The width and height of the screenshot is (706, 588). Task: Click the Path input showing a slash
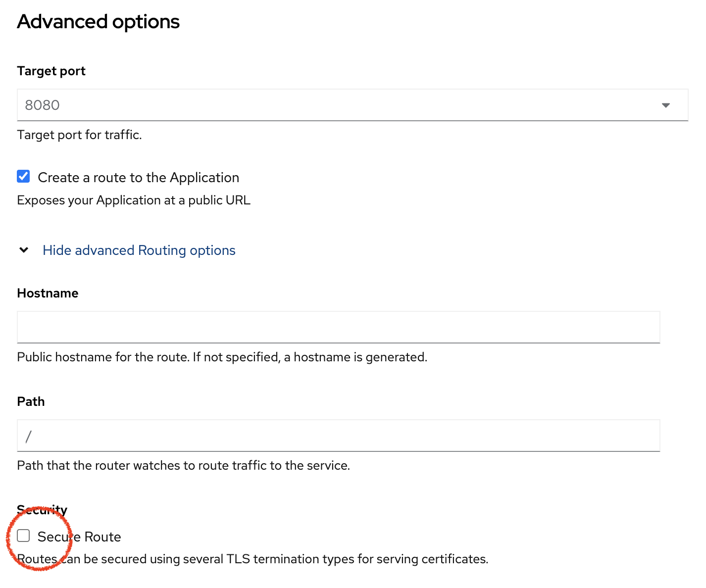(x=338, y=436)
